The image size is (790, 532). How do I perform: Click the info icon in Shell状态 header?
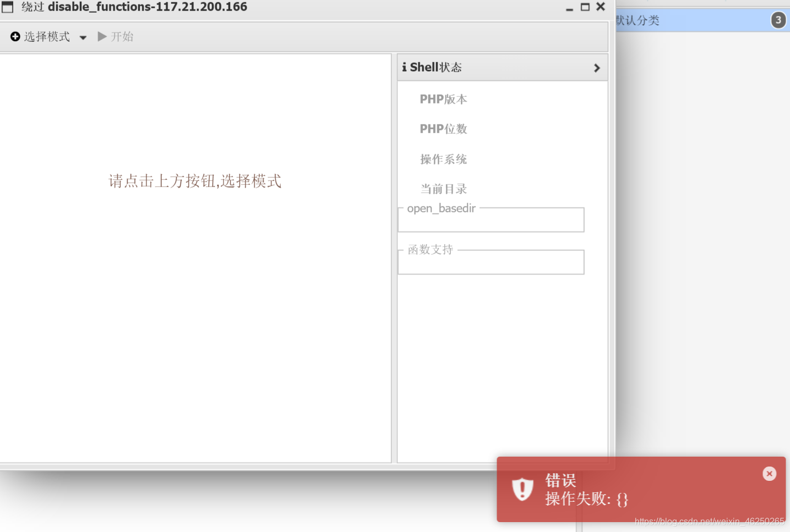(404, 67)
